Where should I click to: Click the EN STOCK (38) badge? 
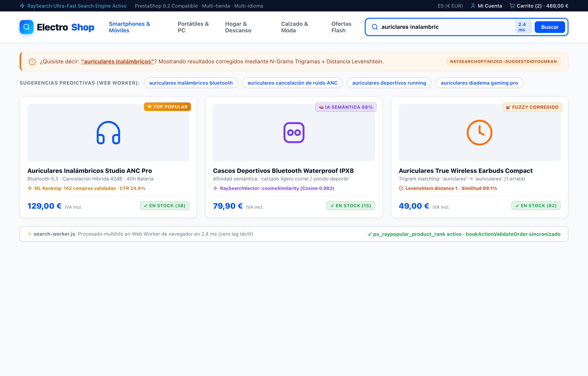tap(165, 206)
